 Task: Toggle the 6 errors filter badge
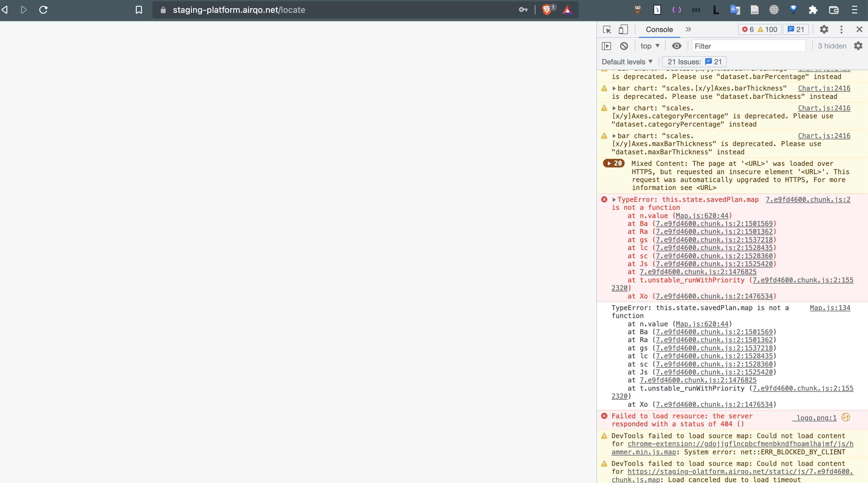pos(748,29)
